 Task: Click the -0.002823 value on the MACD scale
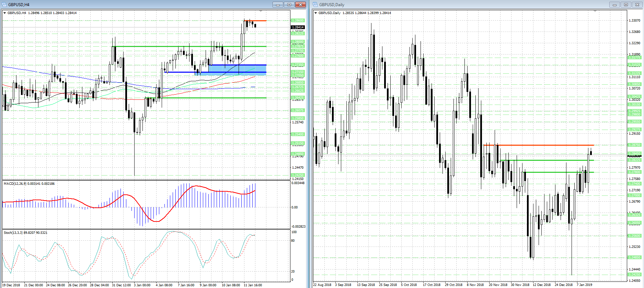click(298, 227)
